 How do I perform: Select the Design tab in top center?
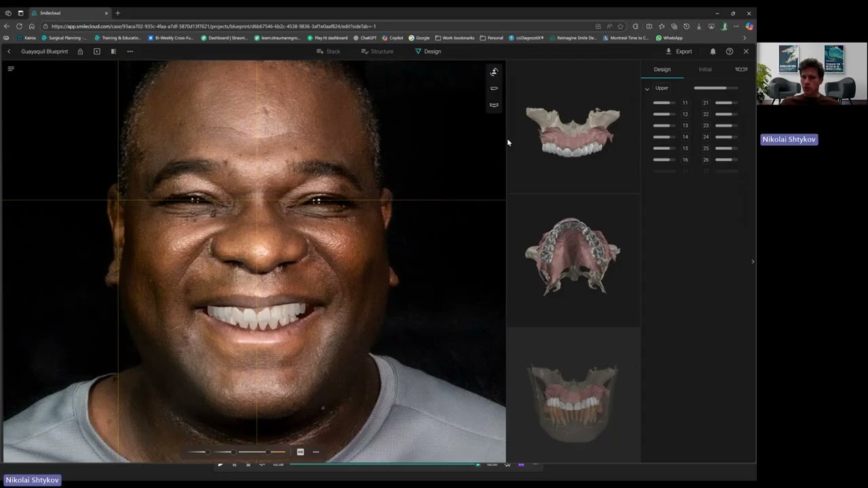click(x=428, y=52)
